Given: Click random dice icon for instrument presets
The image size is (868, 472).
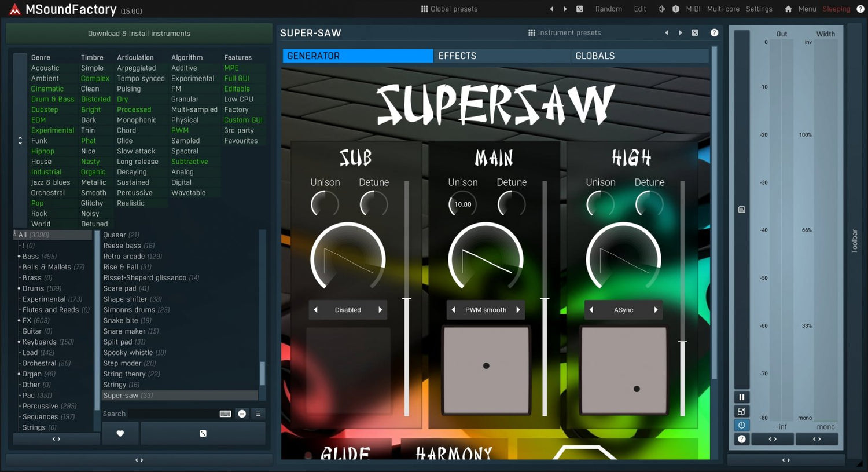Looking at the screenshot, I should [x=695, y=33].
